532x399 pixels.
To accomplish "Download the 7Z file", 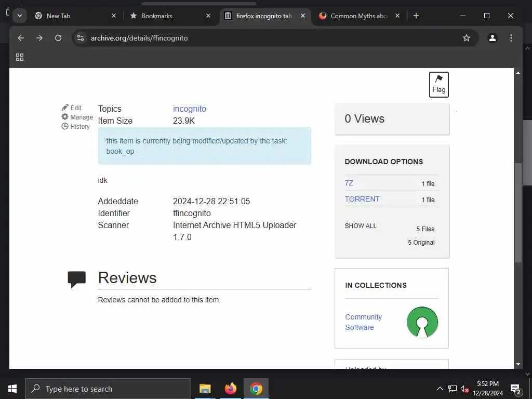I will 349,183.
